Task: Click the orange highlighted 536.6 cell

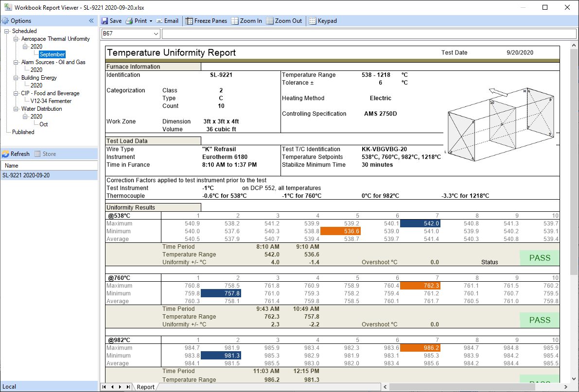Action: 340,231
